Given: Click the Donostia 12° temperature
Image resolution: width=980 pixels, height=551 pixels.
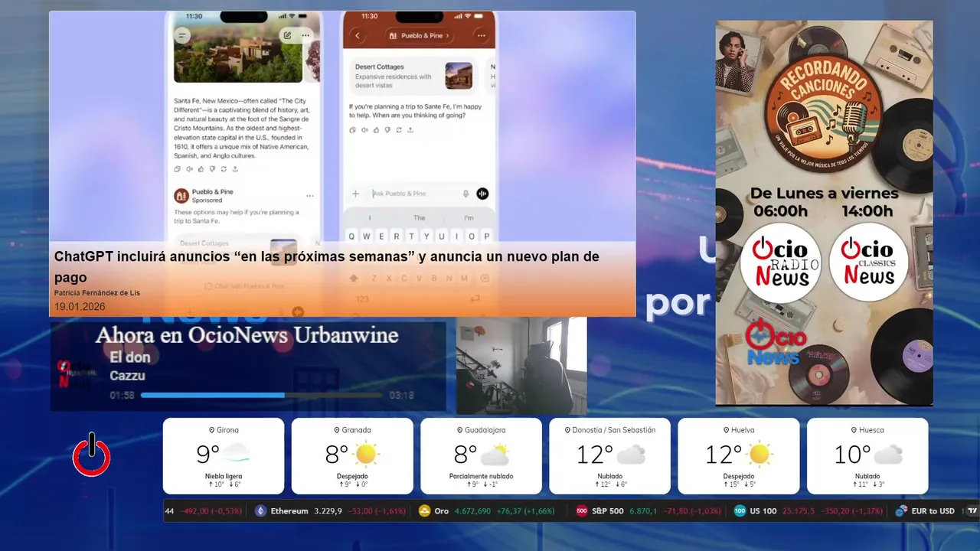Looking at the screenshot, I should tap(595, 455).
